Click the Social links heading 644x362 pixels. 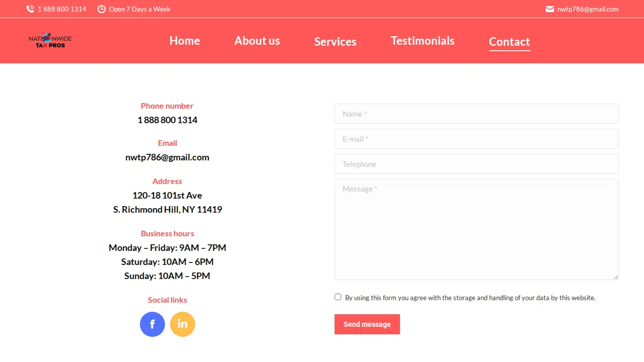click(x=168, y=300)
